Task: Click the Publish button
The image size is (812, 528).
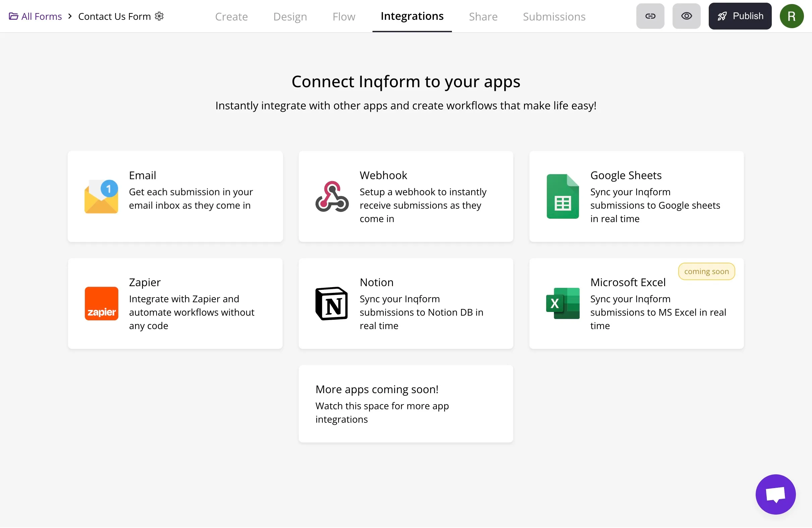Action: click(740, 16)
